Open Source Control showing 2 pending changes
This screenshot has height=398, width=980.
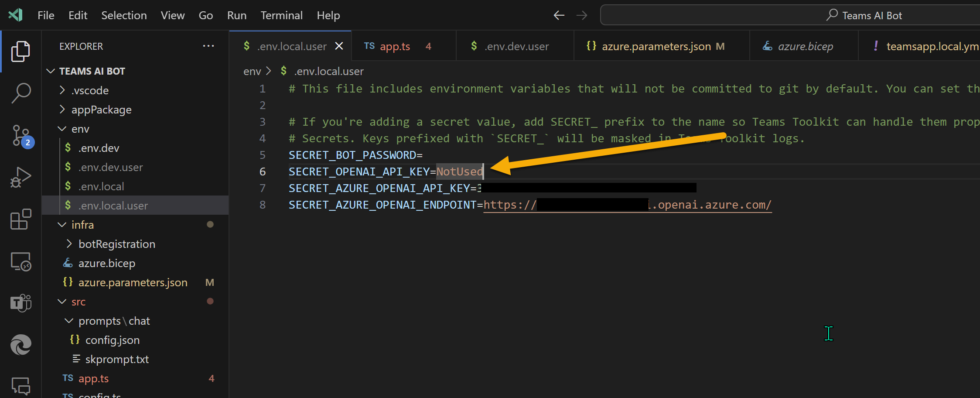[20, 135]
